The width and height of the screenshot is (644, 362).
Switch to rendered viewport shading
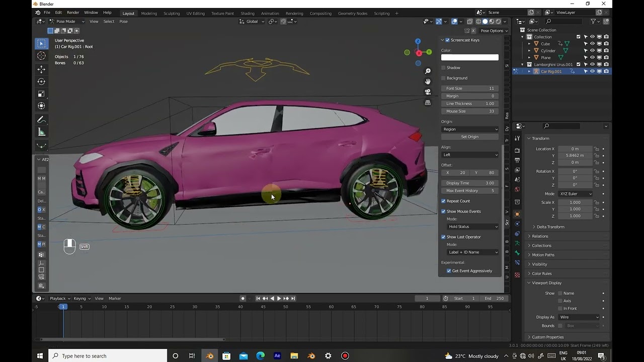(498, 21)
